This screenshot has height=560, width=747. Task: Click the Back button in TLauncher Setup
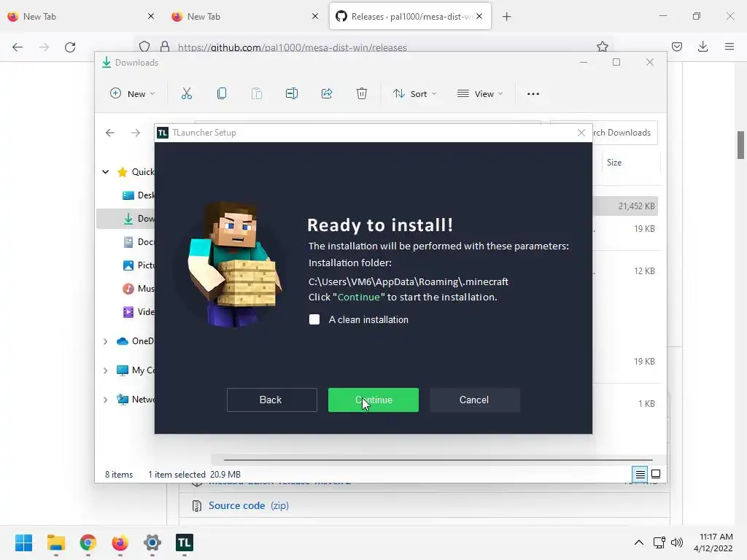tap(271, 400)
